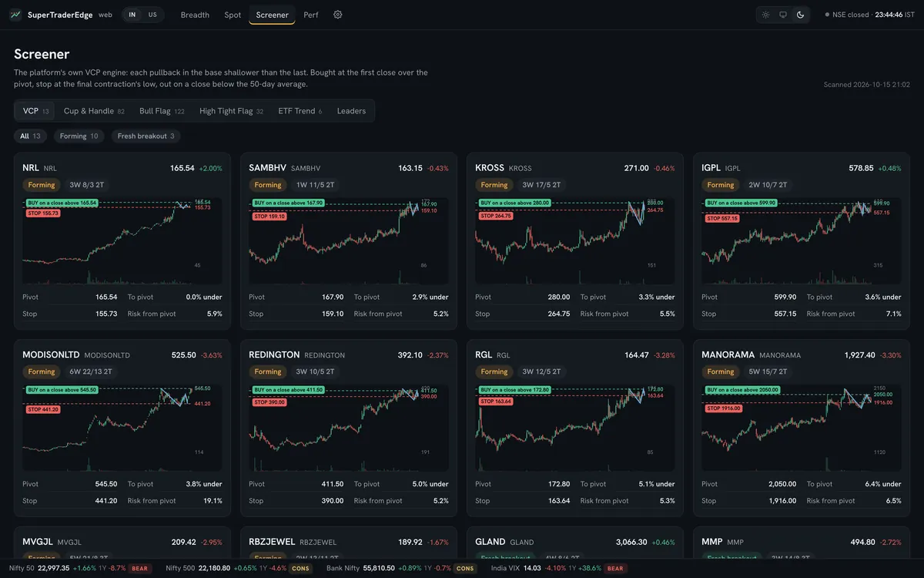Filter by Fresh breakout 3 chip
Viewport: 924px width, 578px height.
click(x=146, y=136)
